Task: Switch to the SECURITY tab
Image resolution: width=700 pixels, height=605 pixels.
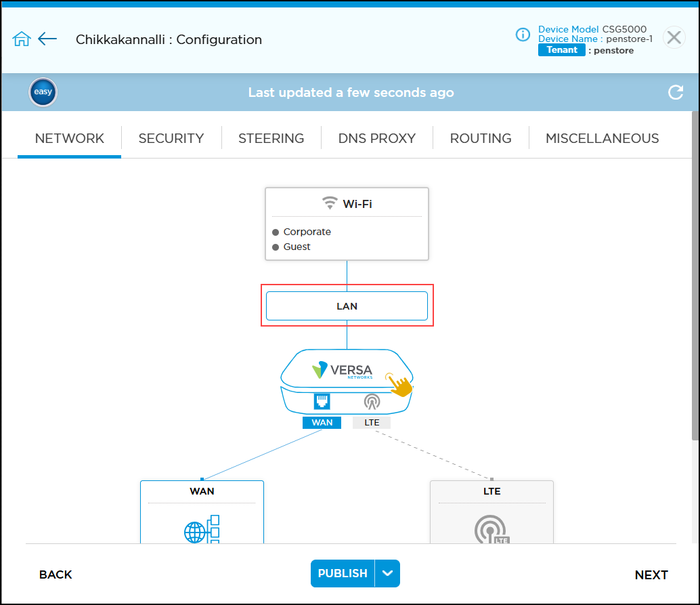Action: (171, 138)
